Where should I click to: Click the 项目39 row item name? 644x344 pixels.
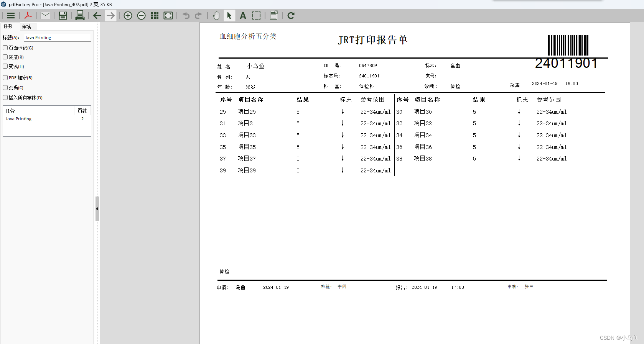[247, 170]
